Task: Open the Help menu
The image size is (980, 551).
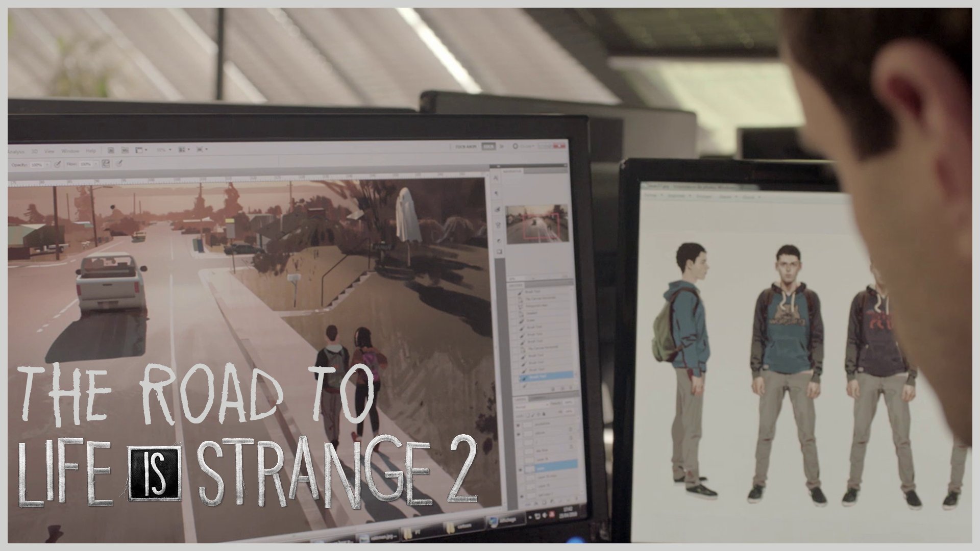Action: pyautogui.click(x=91, y=151)
